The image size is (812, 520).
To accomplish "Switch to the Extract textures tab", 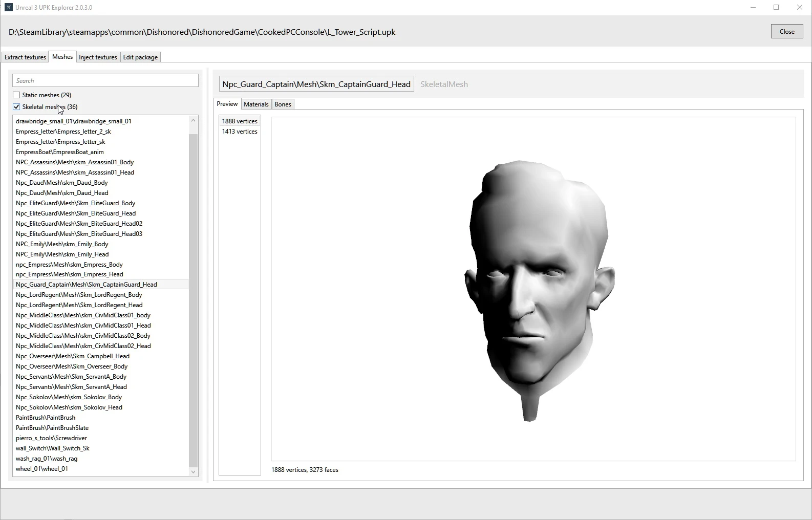I will click(25, 57).
